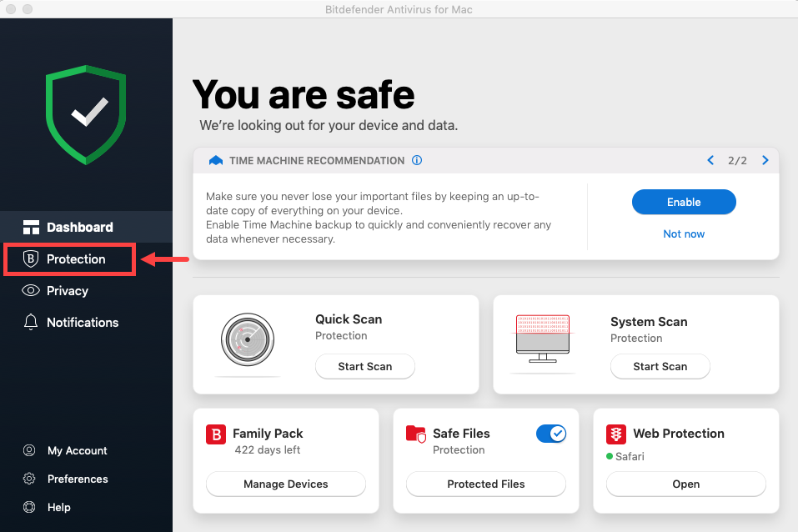
Task: Click the right chevron in the recommendation carousel
Action: pos(765,160)
